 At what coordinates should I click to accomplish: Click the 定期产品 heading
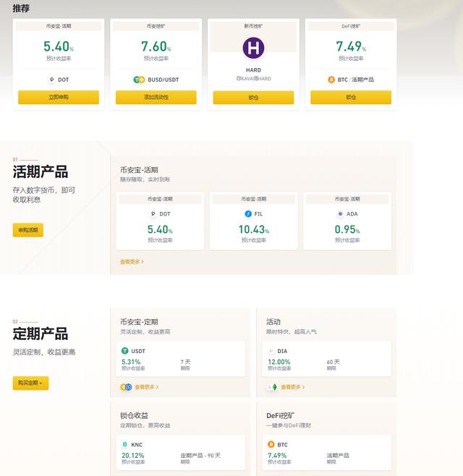pos(41,333)
